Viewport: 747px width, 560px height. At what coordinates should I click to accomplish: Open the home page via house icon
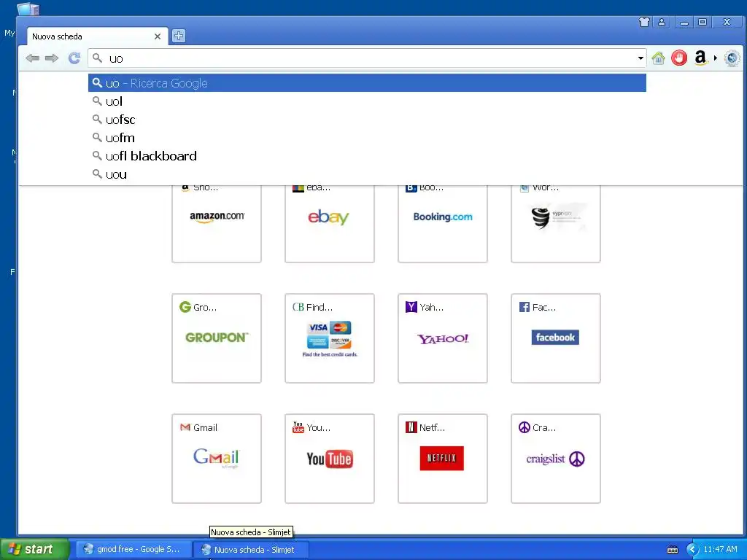pos(659,58)
